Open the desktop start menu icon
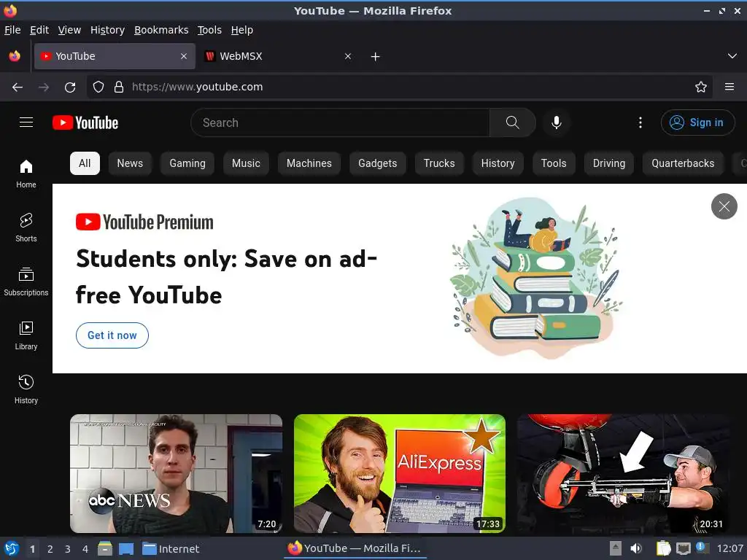Screen dimensions: 747x560 click(x=12, y=548)
